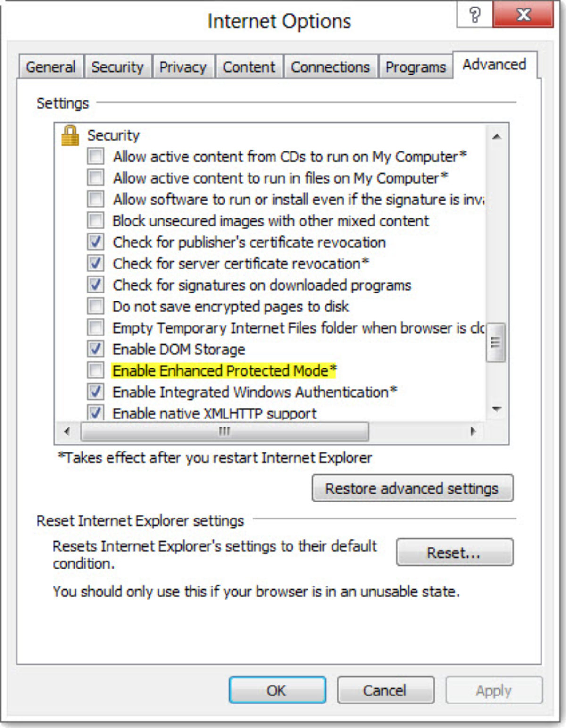Close the Internet Options dialog
The image size is (566, 728).
pyautogui.click(x=523, y=15)
